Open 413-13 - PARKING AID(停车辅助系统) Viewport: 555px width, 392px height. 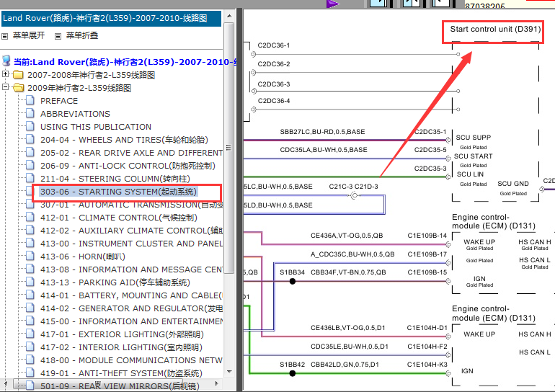[115, 282]
